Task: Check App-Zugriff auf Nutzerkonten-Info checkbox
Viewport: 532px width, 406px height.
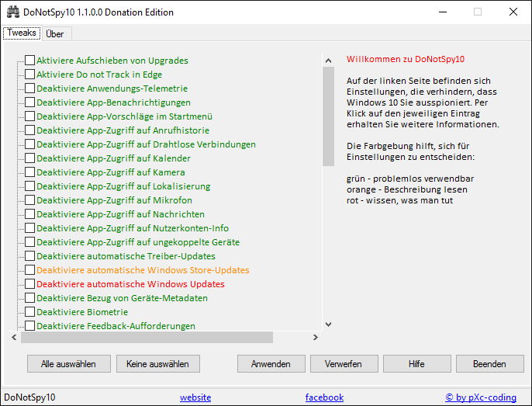Action: 29,227
